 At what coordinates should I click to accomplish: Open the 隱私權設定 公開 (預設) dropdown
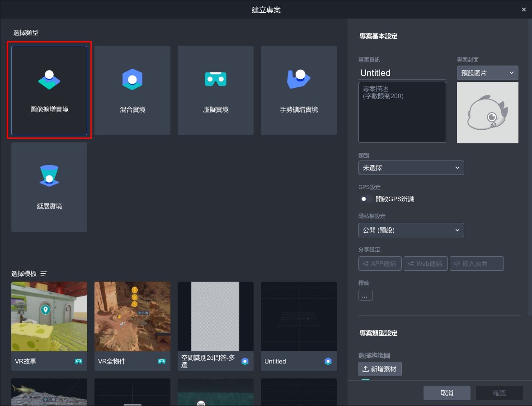[x=411, y=230]
